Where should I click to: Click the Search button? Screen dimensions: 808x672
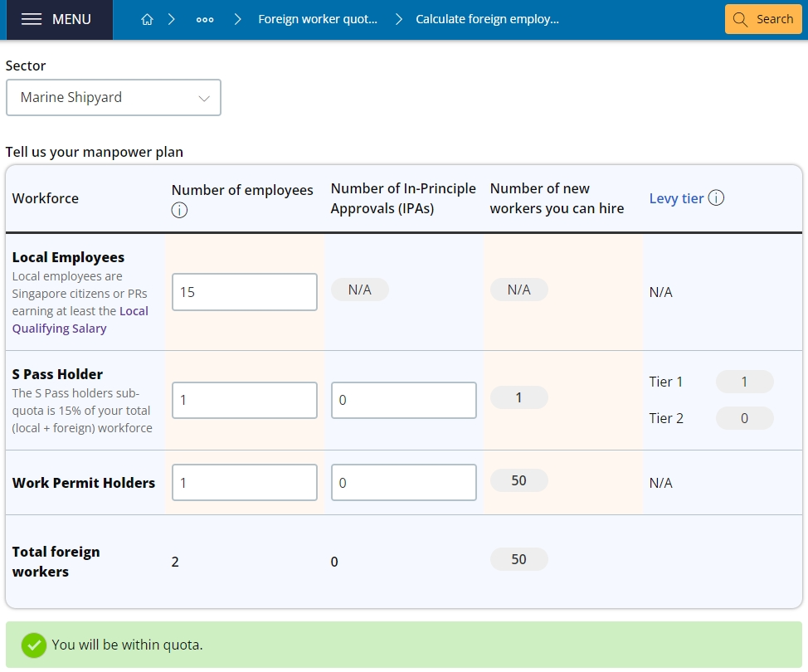[x=763, y=19]
